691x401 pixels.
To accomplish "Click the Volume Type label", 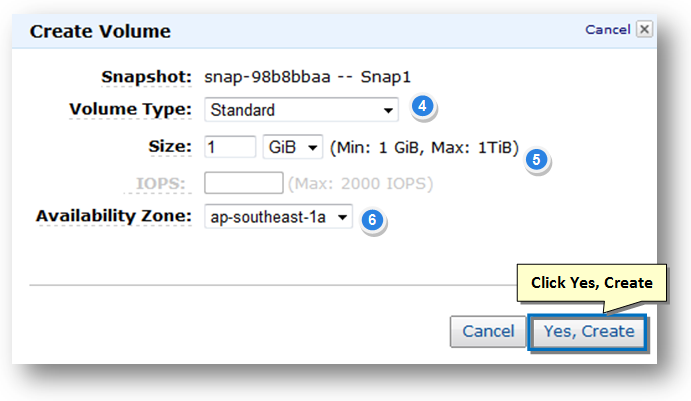I will (x=130, y=109).
